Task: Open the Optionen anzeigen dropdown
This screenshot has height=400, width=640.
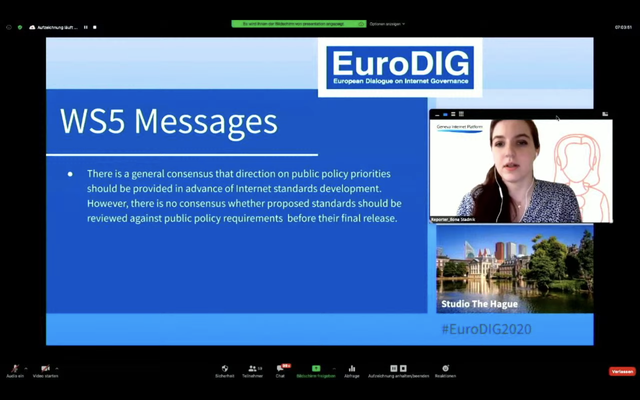Action: click(x=387, y=24)
